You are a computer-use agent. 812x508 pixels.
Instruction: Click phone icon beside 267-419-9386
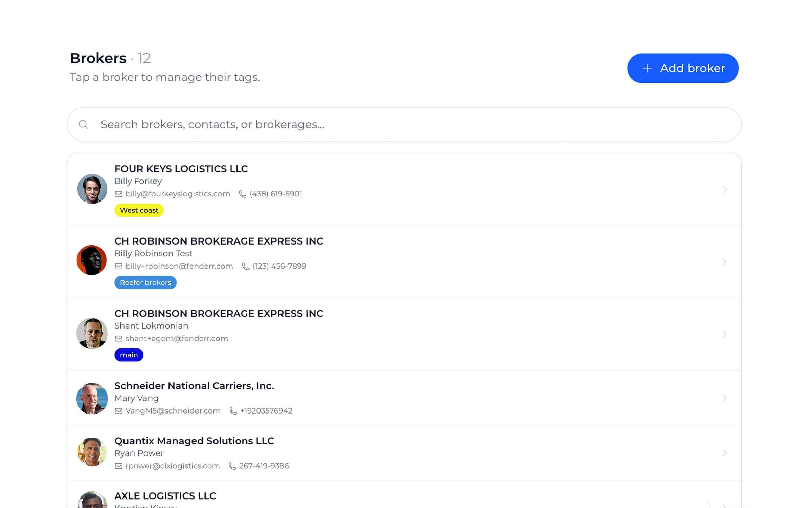tap(232, 466)
